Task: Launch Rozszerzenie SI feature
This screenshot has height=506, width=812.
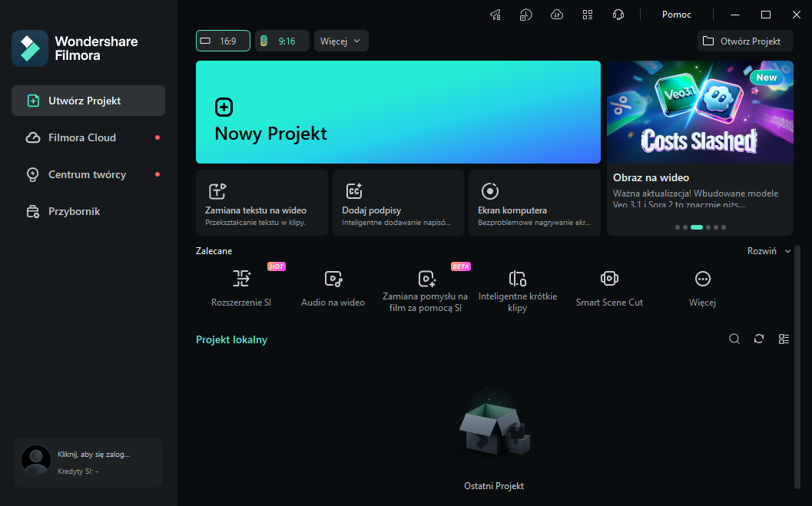Action: (241, 288)
